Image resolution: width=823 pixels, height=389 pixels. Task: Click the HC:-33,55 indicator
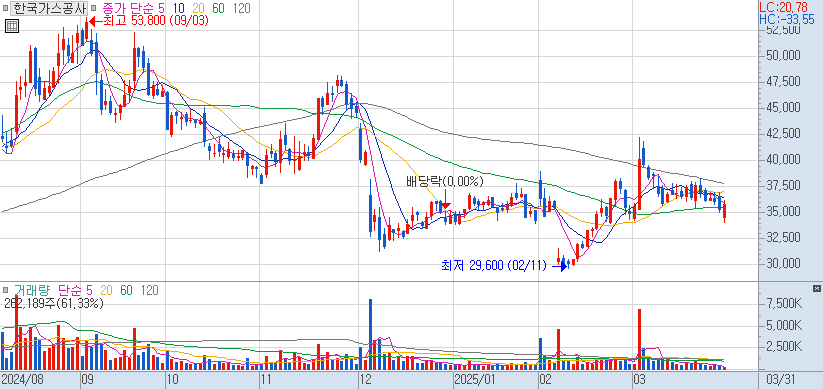pos(787,19)
